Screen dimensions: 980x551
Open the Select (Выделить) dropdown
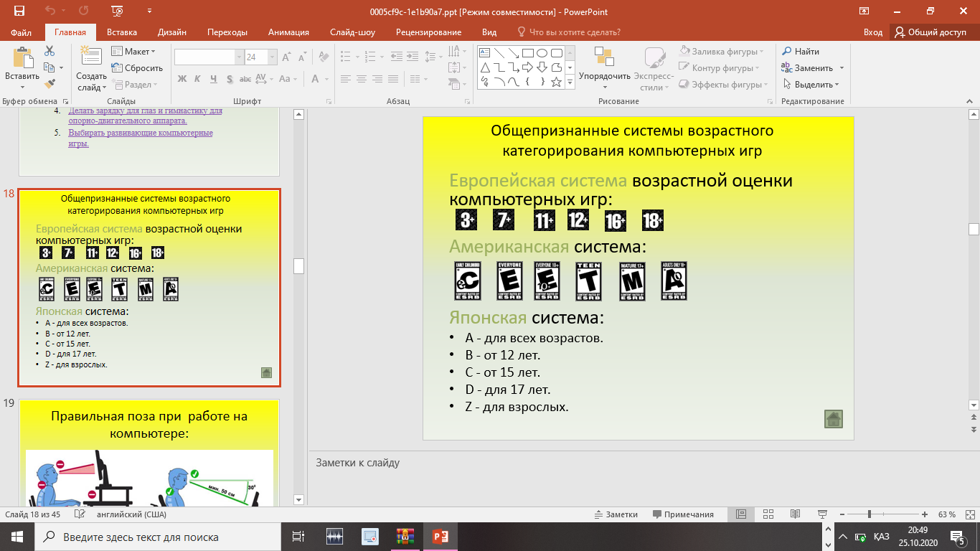[810, 85]
